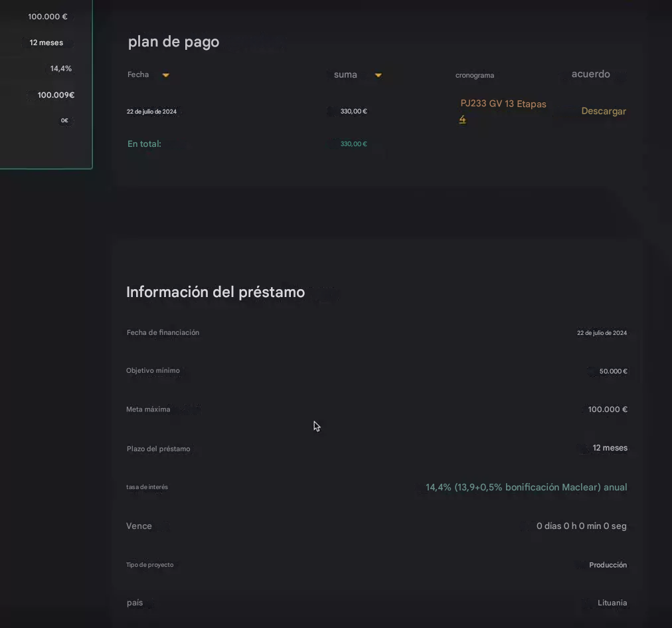Click the Fecha column header text
This screenshot has height=628, width=672.
click(138, 74)
